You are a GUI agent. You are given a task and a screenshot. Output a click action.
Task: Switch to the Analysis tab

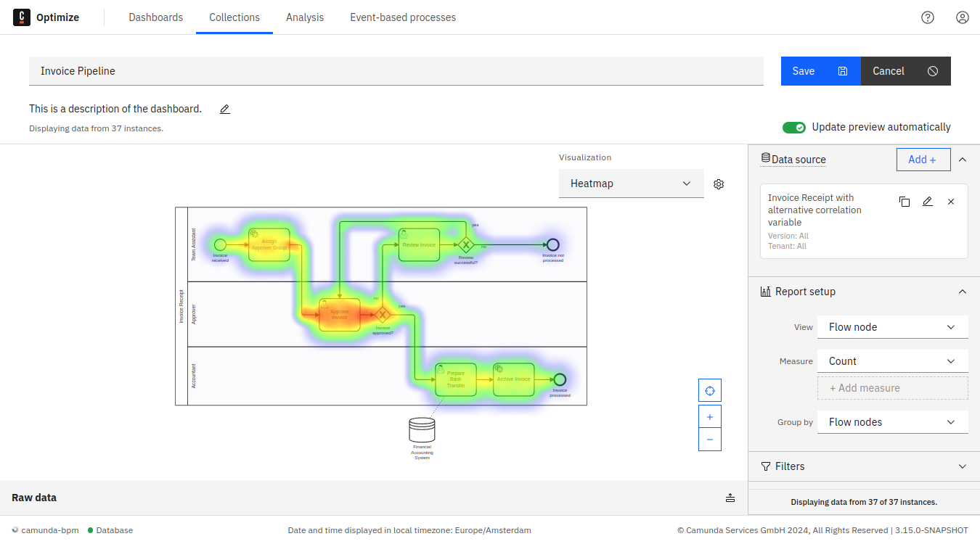305,17
